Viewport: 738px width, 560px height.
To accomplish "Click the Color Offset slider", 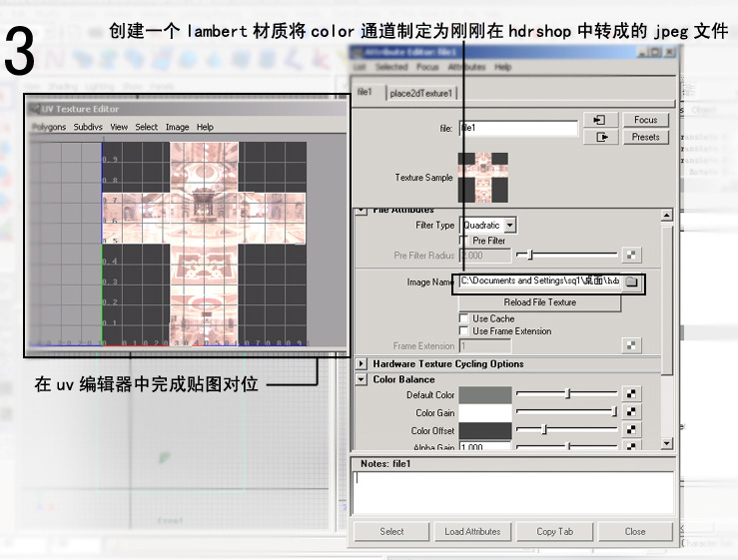I will (x=566, y=429).
